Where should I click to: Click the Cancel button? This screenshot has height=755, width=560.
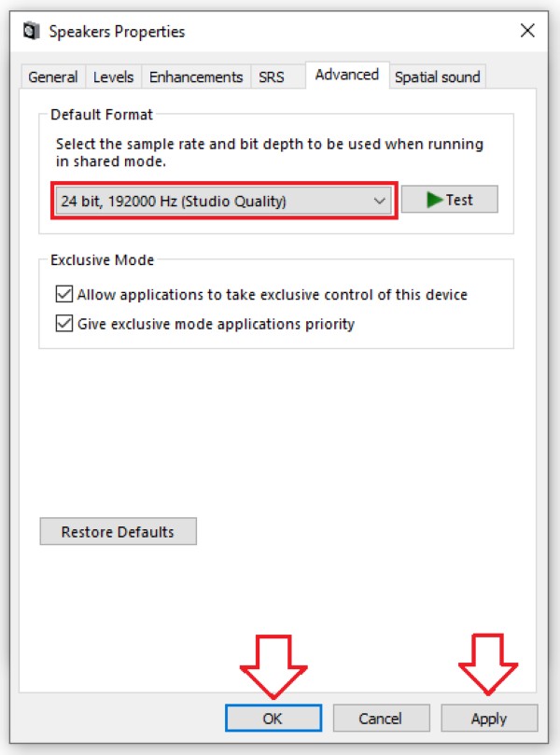pyautogui.click(x=381, y=719)
